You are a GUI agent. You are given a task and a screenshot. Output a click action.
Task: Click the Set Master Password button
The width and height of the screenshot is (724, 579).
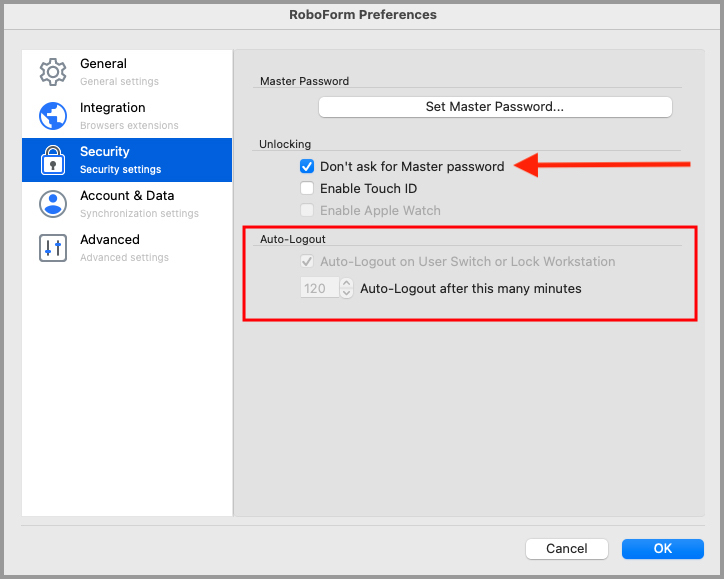click(495, 107)
